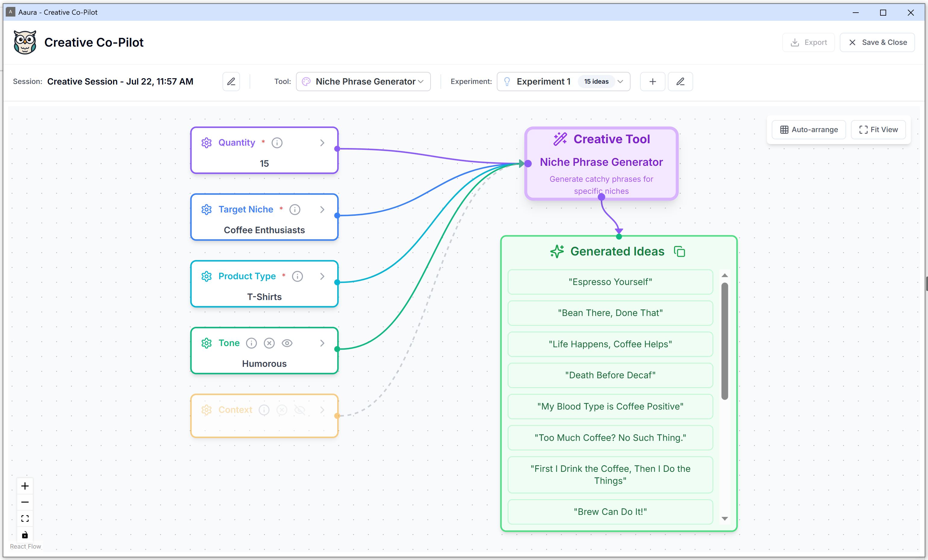
Task: Rename the experiment with pencil icon
Action: click(680, 82)
